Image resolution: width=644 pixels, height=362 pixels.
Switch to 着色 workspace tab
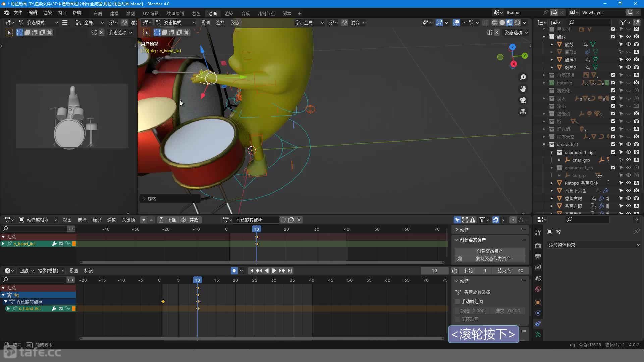[x=196, y=14]
